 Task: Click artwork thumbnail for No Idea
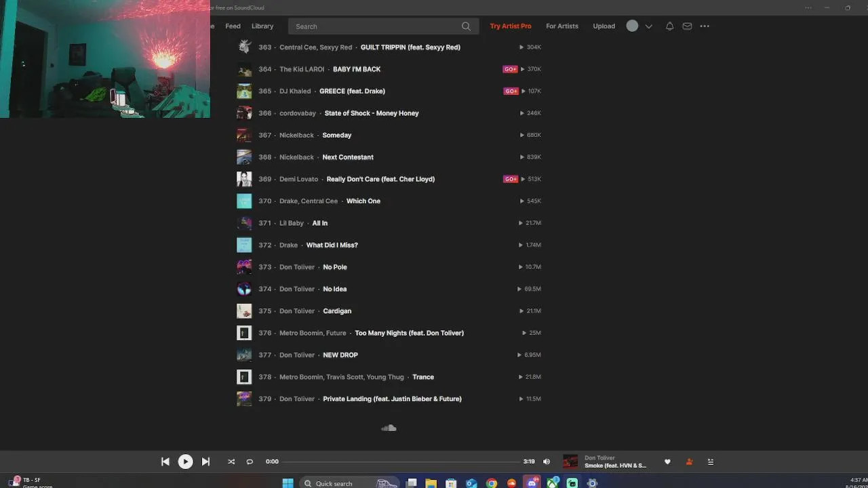coord(244,289)
